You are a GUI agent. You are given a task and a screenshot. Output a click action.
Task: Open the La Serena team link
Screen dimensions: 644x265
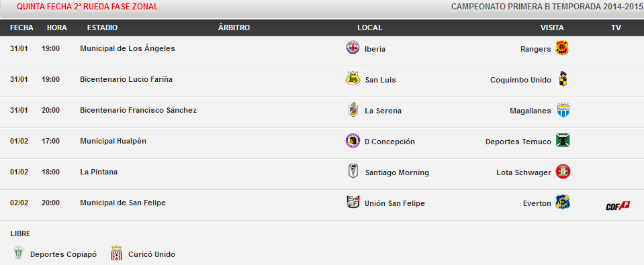coord(383,111)
